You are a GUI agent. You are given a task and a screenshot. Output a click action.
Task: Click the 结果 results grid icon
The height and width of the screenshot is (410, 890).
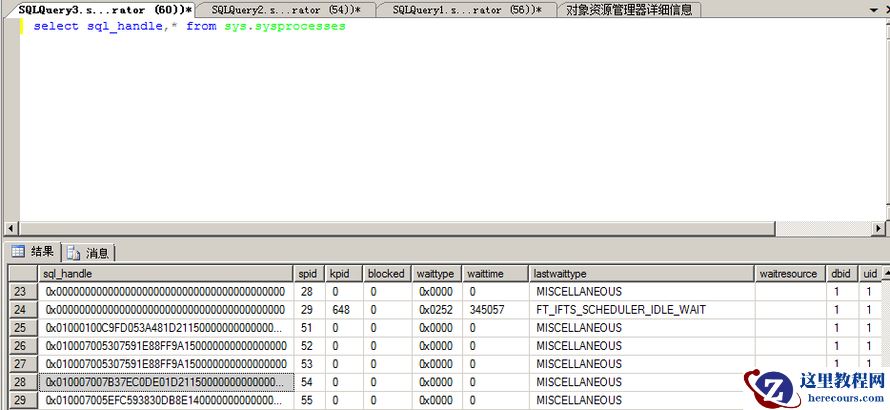pos(18,252)
